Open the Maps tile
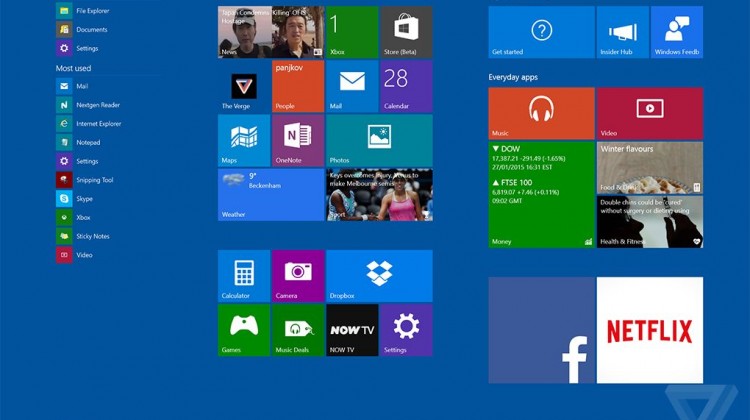This screenshot has height=420, width=750. click(244, 141)
